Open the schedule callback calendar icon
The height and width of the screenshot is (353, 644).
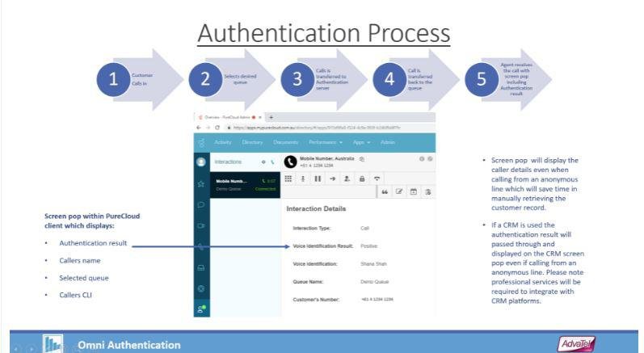pos(414,191)
